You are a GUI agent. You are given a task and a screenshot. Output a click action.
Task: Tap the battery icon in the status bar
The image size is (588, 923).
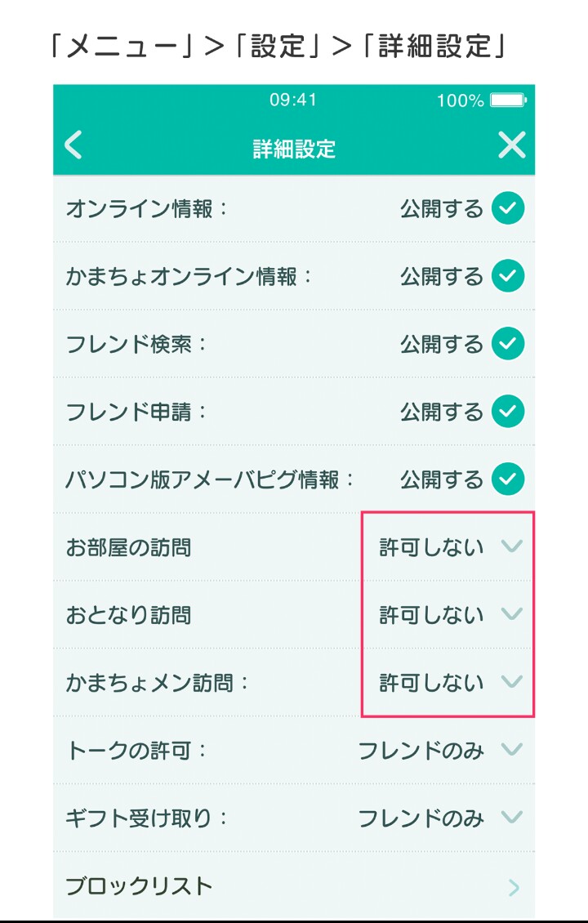[509, 100]
